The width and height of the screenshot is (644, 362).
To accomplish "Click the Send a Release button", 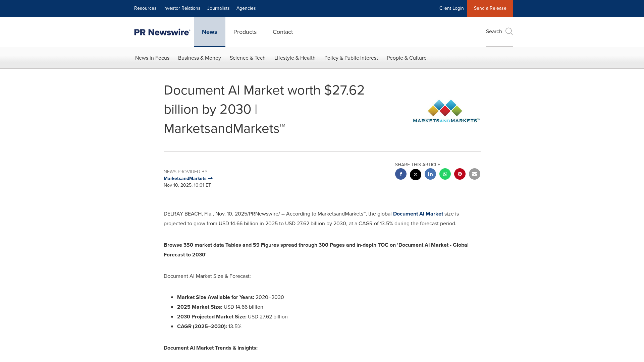I will 490,8.
